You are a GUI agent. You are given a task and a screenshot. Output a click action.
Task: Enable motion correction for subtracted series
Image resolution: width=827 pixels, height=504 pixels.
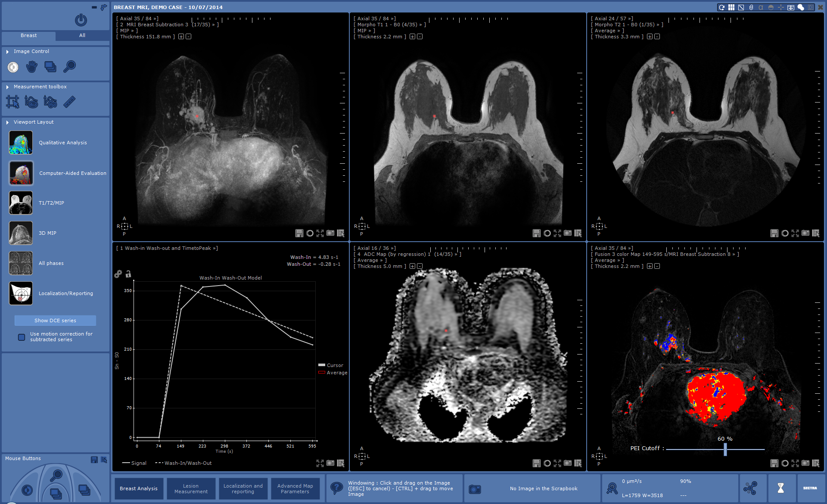22,337
